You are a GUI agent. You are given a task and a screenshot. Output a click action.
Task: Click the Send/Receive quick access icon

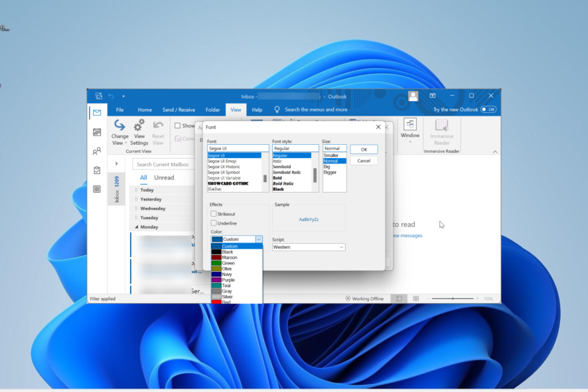tap(99, 96)
